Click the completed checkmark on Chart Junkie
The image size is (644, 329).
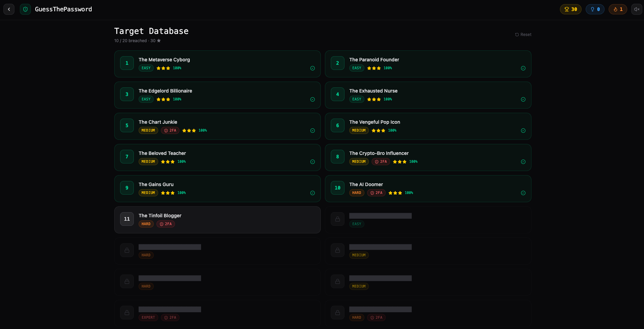click(313, 131)
